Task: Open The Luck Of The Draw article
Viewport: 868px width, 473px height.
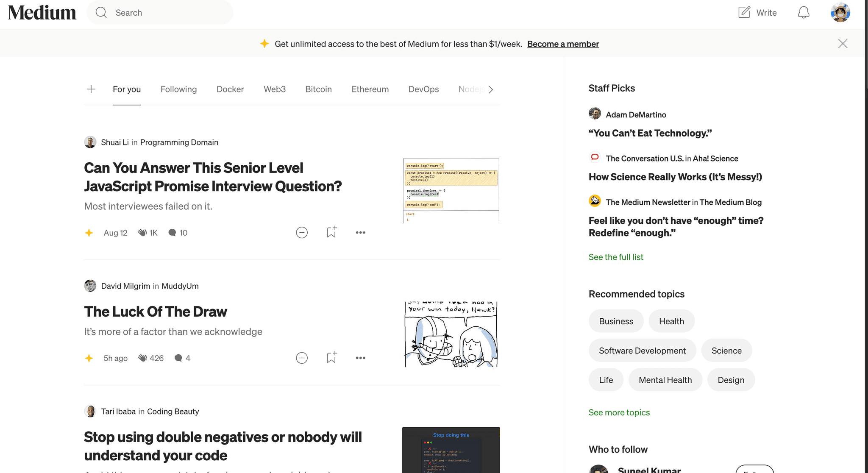Action: [156, 312]
